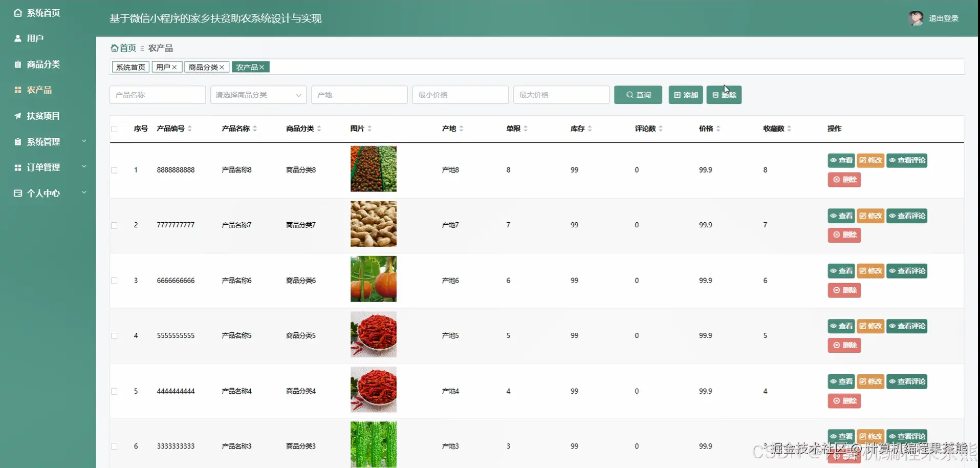
Task: Click 修改 for 产品名称7
Action: 870,216
